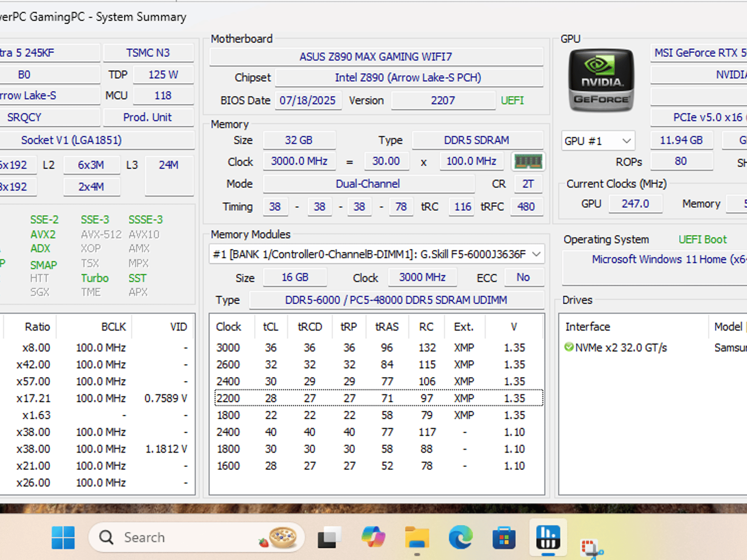Open Windows Start menu

click(63, 537)
